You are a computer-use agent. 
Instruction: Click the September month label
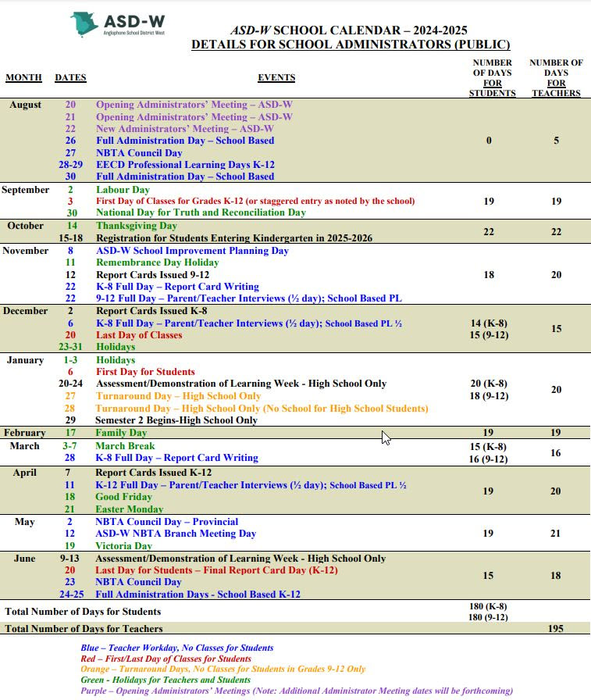(26, 190)
